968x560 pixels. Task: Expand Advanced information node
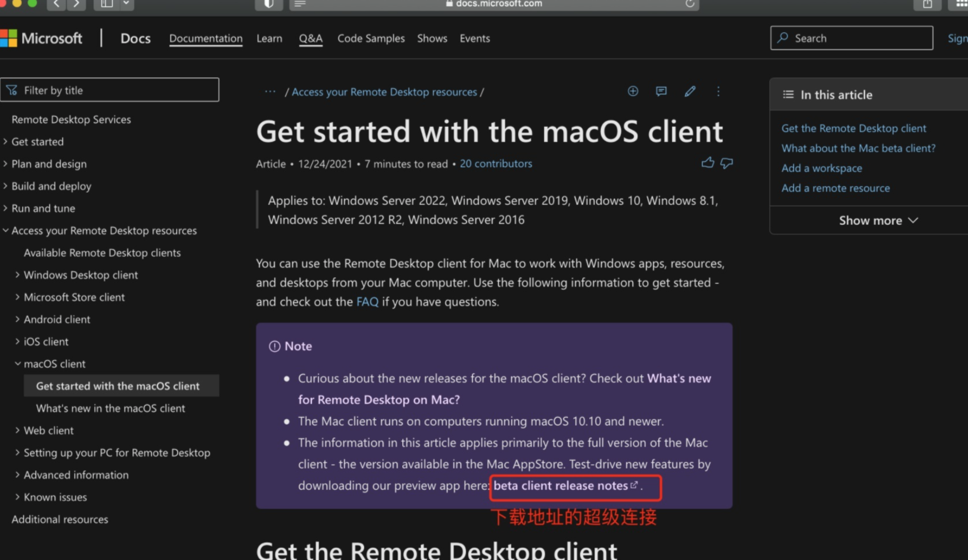[x=18, y=474]
